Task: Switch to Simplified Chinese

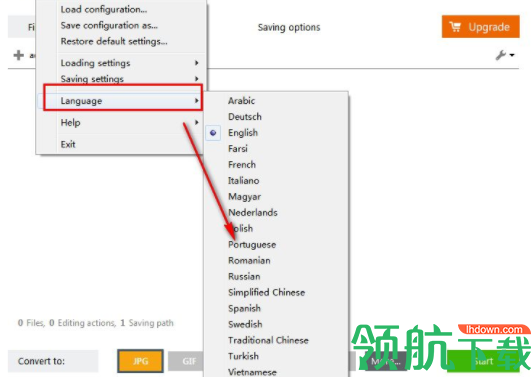Action: point(276,292)
